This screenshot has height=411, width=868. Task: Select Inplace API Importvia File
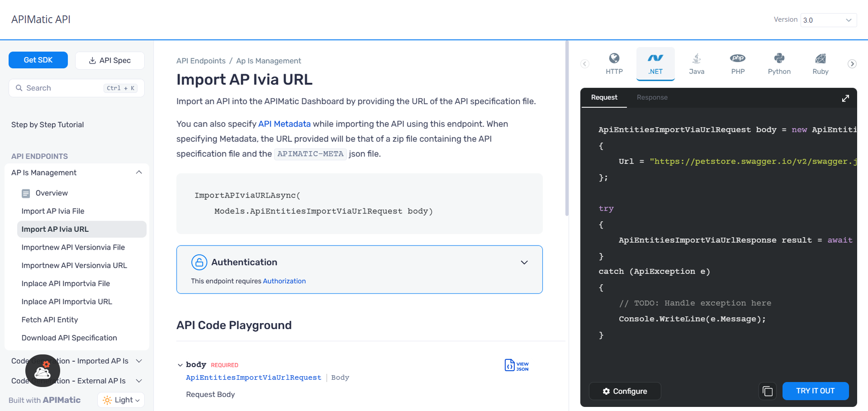click(66, 284)
